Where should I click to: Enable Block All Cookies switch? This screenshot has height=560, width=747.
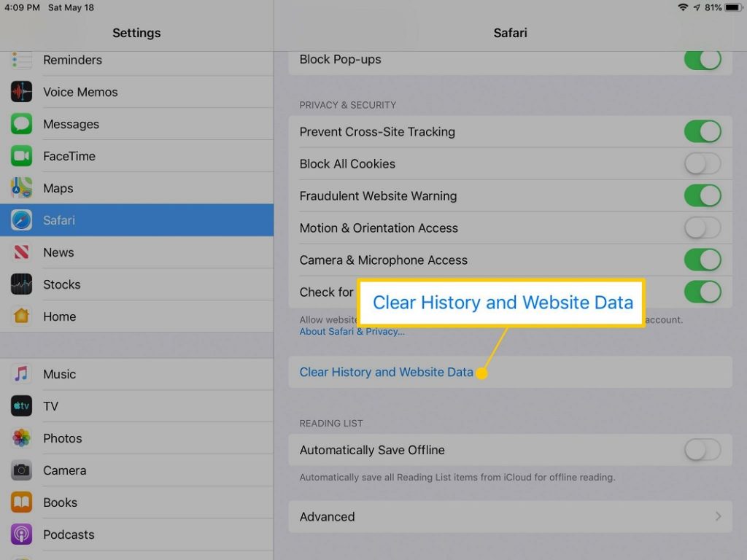coord(702,164)
